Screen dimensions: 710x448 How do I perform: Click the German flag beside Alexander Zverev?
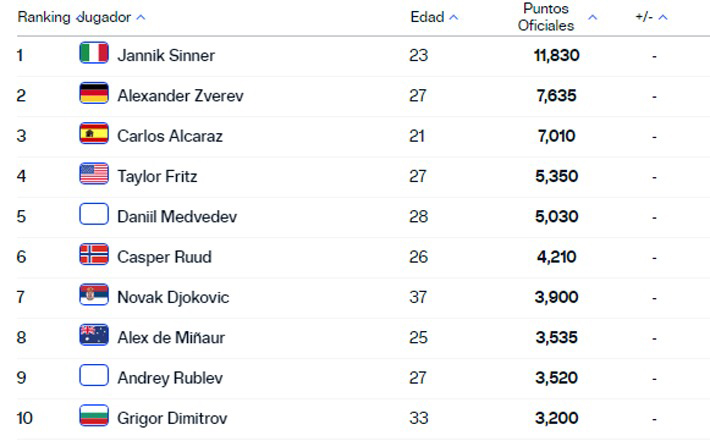(x=94, y=95)
